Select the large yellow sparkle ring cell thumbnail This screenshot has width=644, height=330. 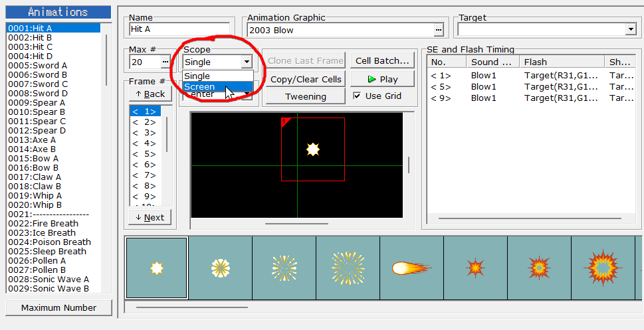[x=348, y=268]
